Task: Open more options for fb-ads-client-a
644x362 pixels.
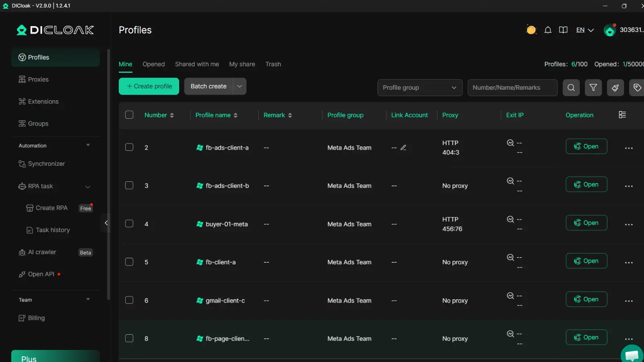Action: (629, 148)
